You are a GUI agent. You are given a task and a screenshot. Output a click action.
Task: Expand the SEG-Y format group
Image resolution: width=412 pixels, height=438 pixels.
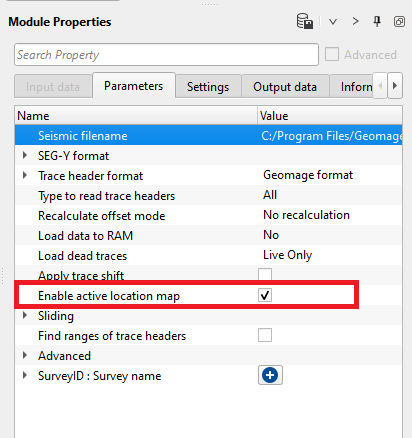pos(25,155)
